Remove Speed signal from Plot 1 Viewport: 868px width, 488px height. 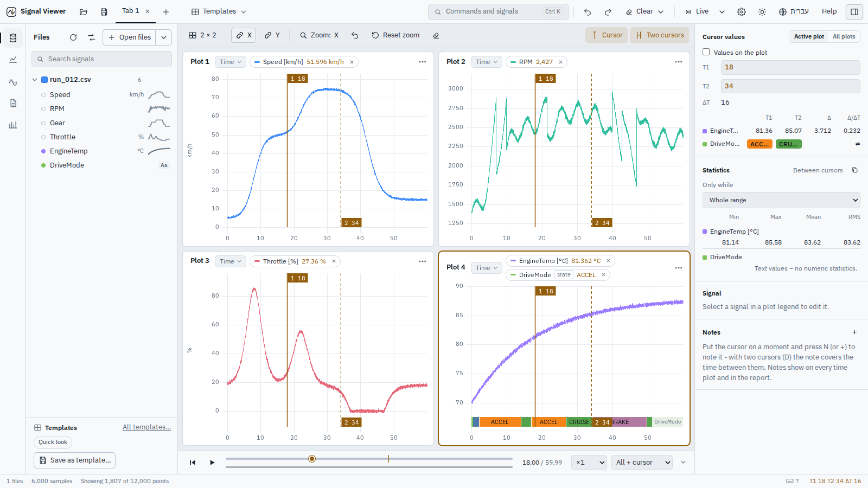352,62
